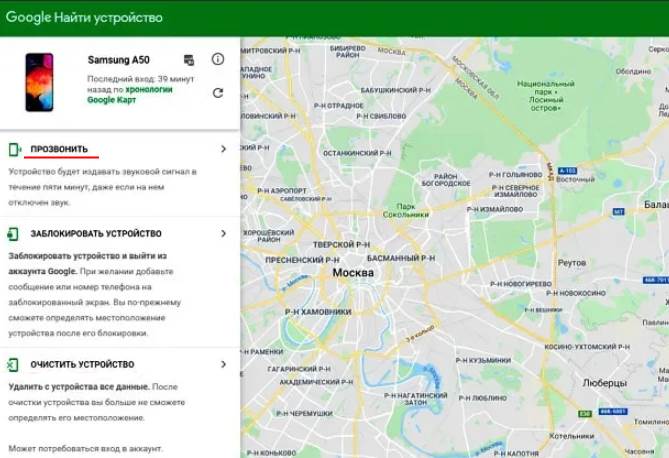Click Р-Н ИЗМАЙЛОВО on the map
This screenshot has width=669, height=458.
tap(494, 209)
